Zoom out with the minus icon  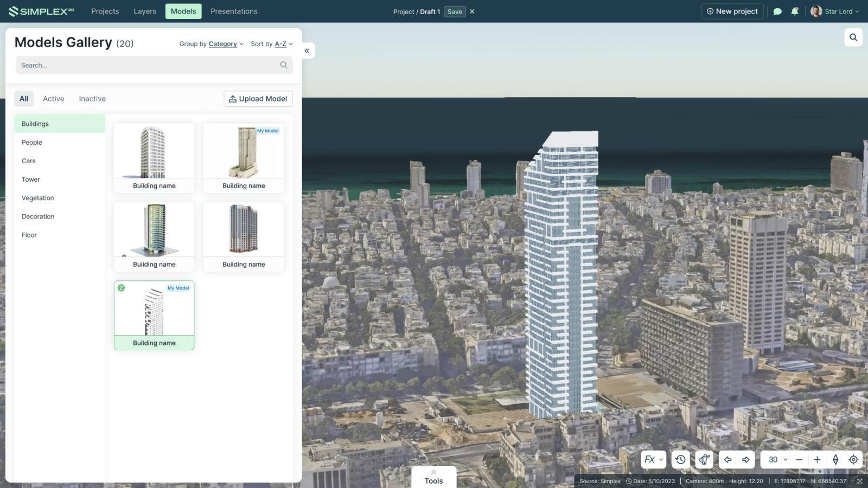click(799, 459)
